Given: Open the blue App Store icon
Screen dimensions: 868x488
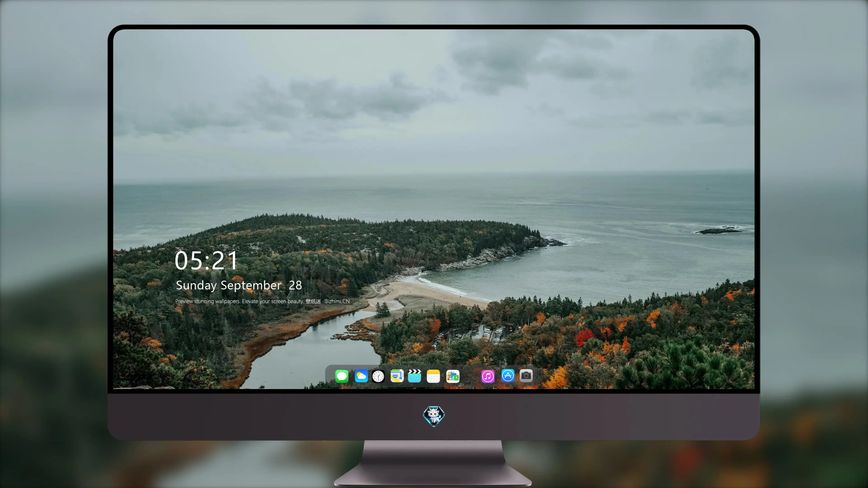Looking at the screenshot, I should pyautogui.click(x=508, y=375).
